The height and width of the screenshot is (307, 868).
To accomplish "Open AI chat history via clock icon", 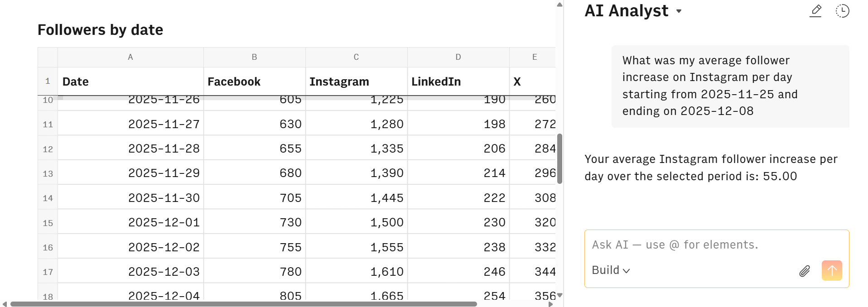I will click(843, 10).
